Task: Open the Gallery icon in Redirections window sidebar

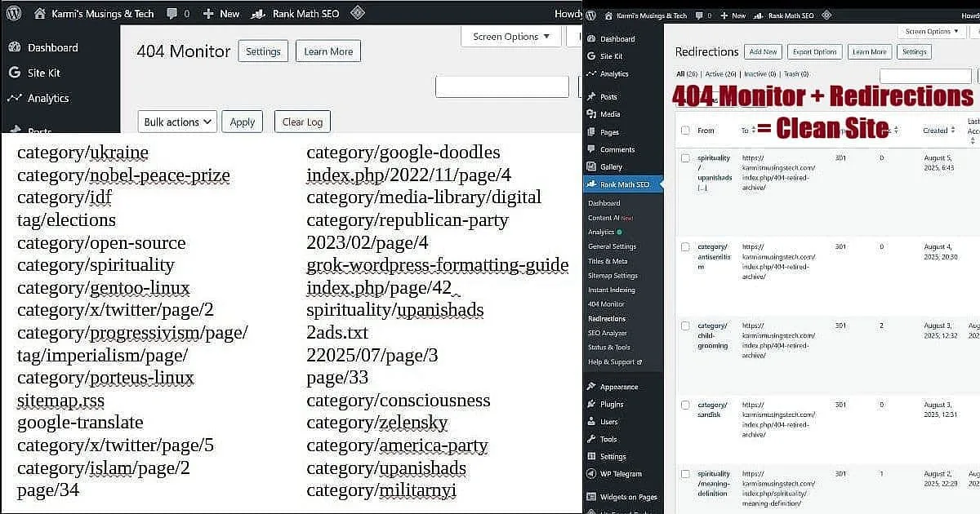Action: click(591, 166)
